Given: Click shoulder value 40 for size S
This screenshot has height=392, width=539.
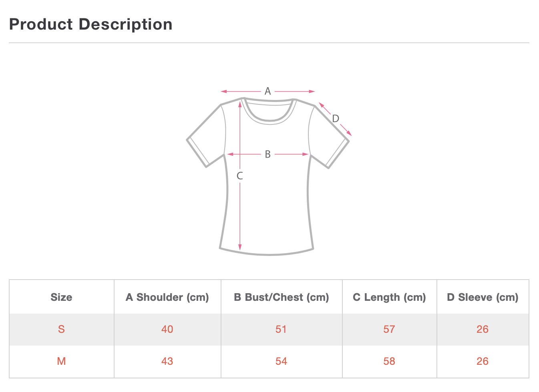Looking at the screenshot, I should coord(167,329).
